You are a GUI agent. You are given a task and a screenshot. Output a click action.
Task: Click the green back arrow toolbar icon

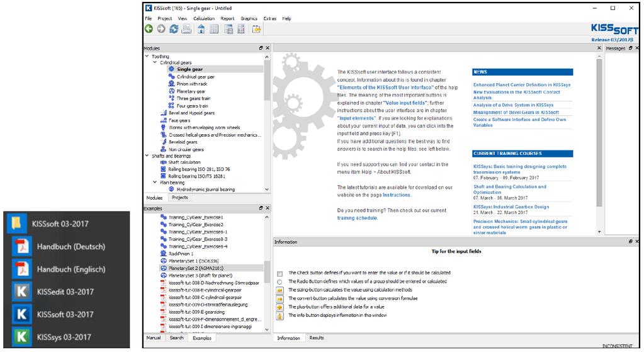point(149,29)
